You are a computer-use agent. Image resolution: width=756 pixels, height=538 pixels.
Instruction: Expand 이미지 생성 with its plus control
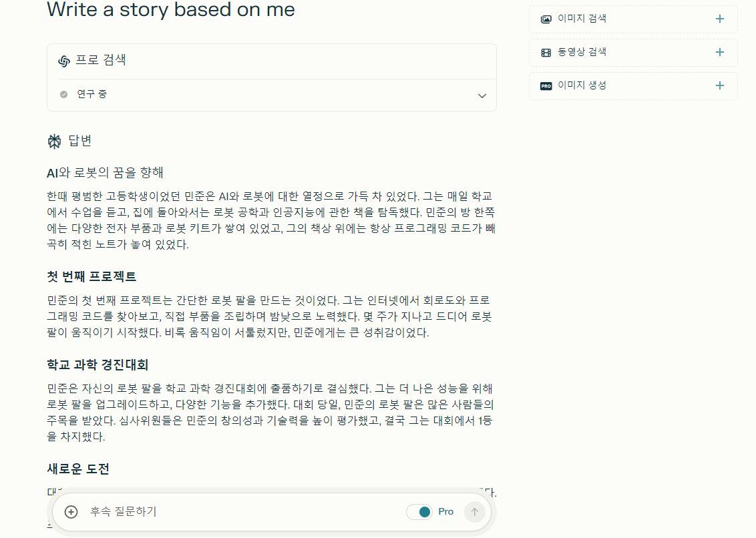pos(719,85)
